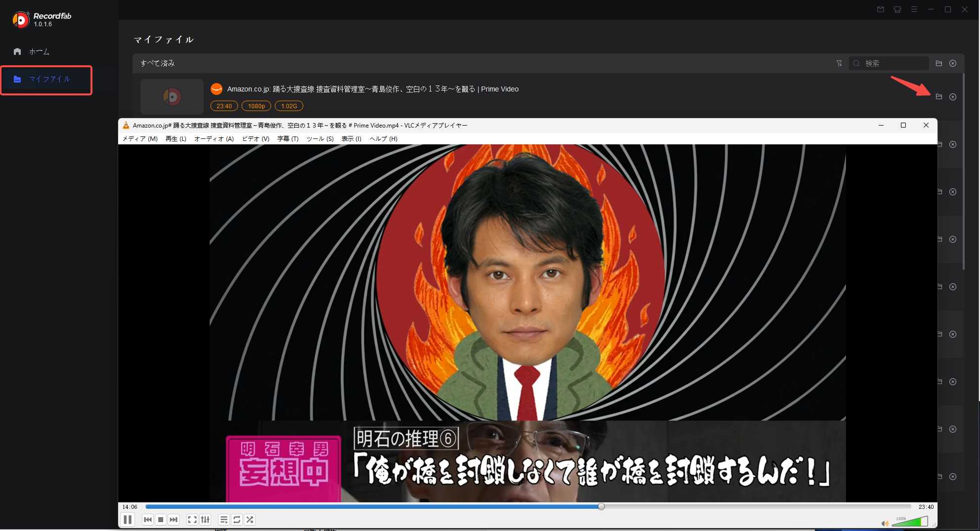Click the Amazon.co.jp video thumbnail
This screenshot has height=531, width=980.
tap(172, 97)
